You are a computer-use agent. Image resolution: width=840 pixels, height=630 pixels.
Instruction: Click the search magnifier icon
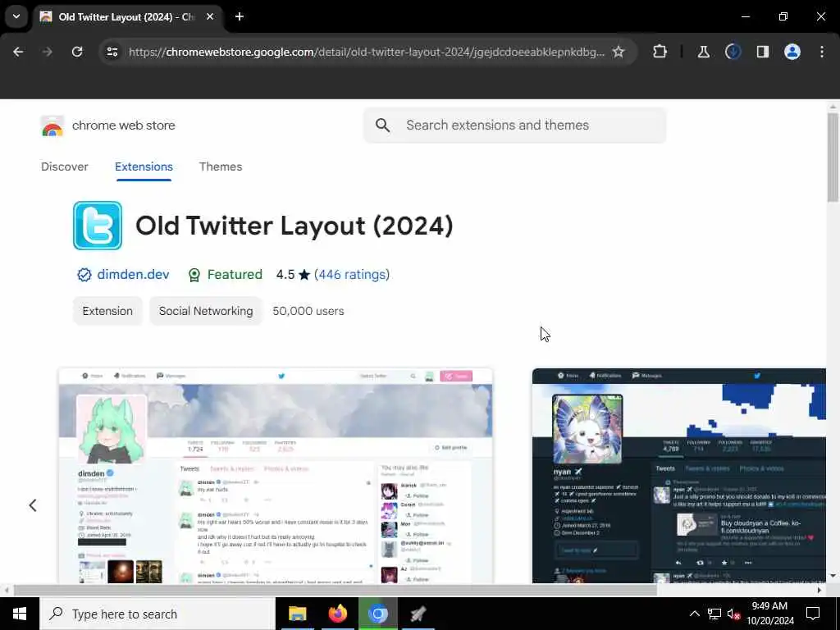[x=382, y=126]
